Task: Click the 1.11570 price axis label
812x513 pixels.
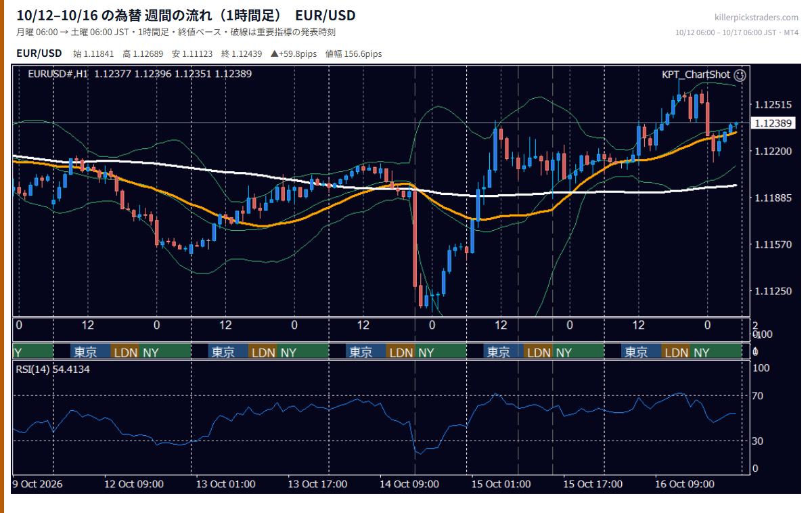Action: pos(772,244)
